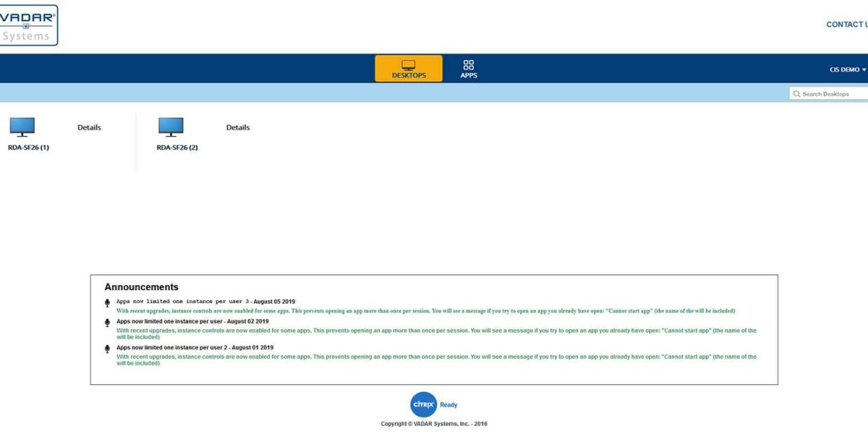Launch the RDA-SF26 (1) desktop icon

tap(22, 126)
